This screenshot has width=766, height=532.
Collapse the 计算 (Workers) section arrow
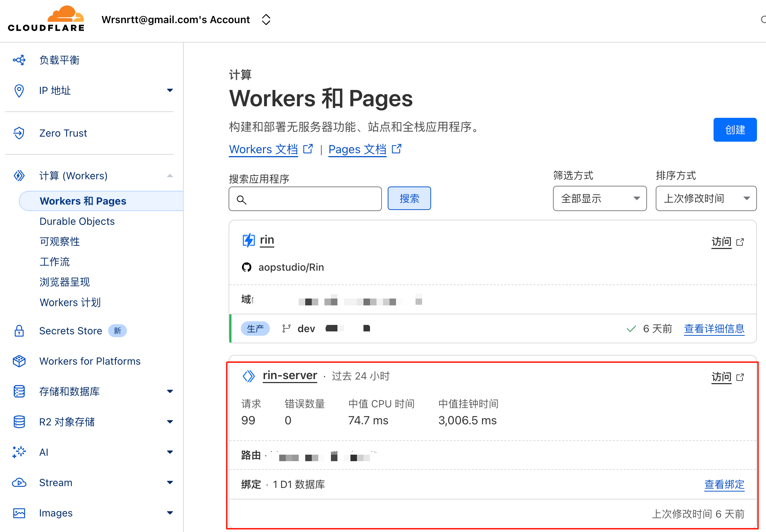pyautogui.click(x=170, y=176)
